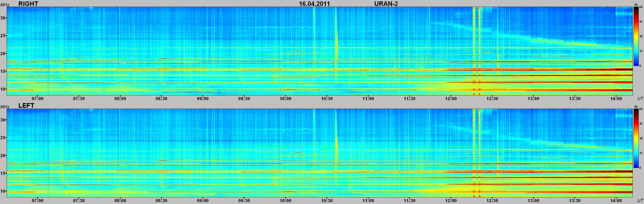The image size is (644, 204).
Task: Click the 13:30 time tick under the RIGHT panel
Action: point(575,99)
